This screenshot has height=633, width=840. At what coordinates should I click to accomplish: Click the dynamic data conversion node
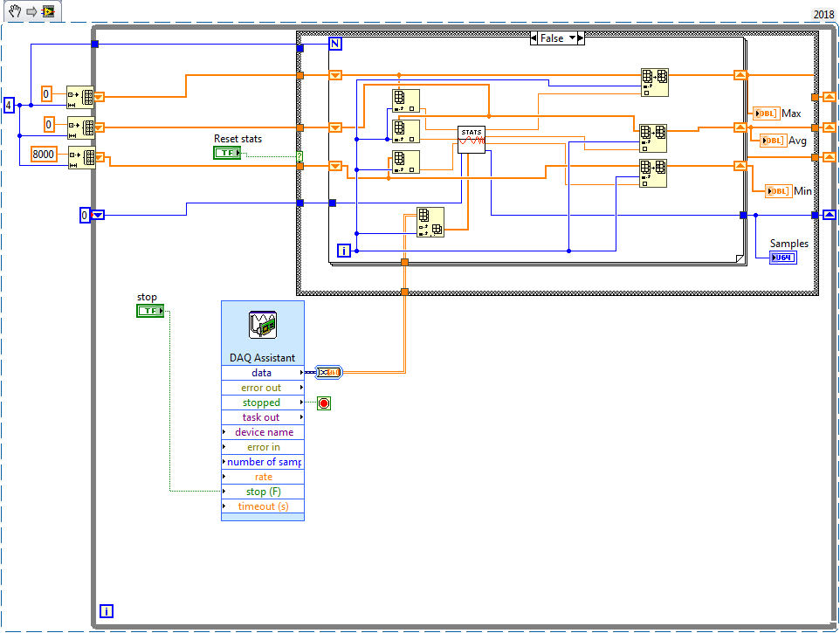pyautogui.click(x=328, y=372)
